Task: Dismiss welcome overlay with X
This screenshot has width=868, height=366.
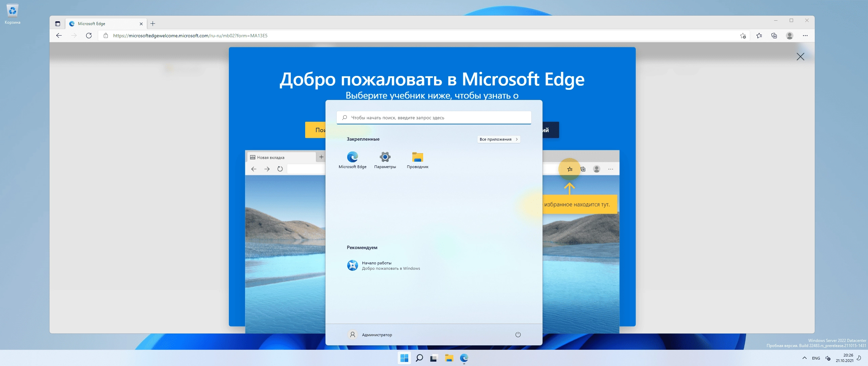Action: [x=801, y=57]
